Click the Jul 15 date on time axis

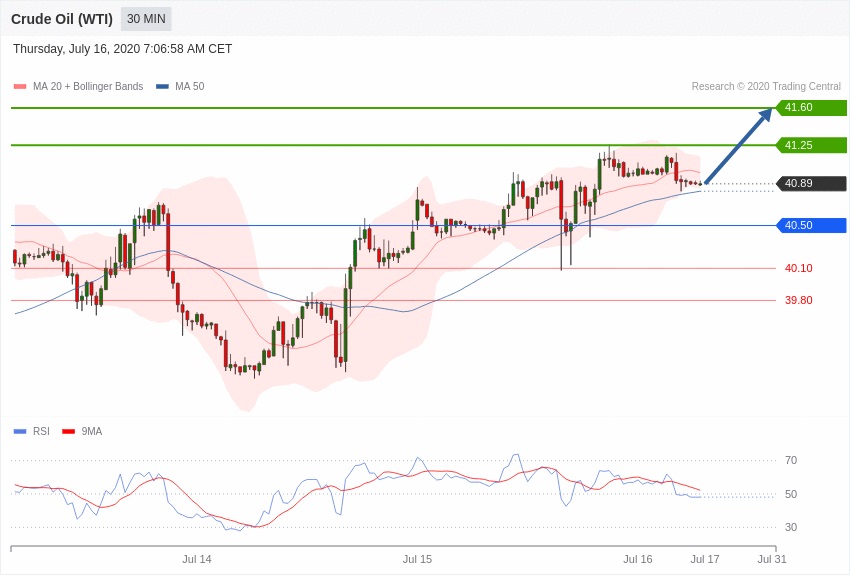(x=417, y=559)
